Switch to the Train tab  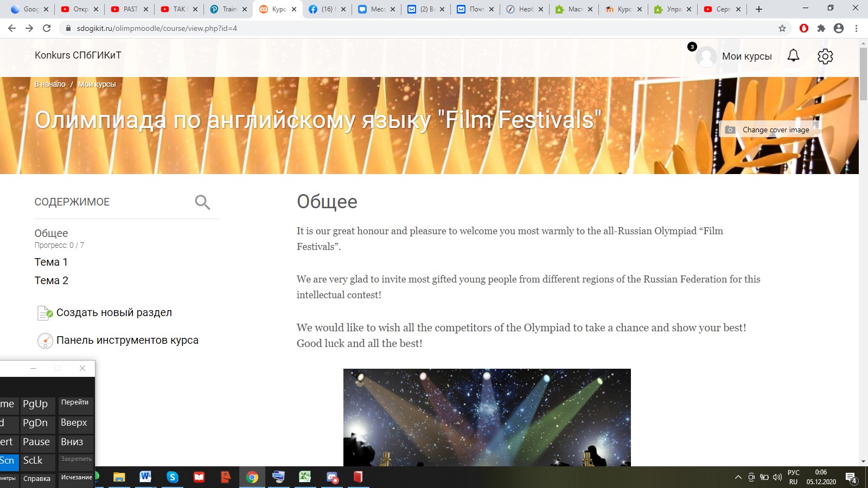229,9
